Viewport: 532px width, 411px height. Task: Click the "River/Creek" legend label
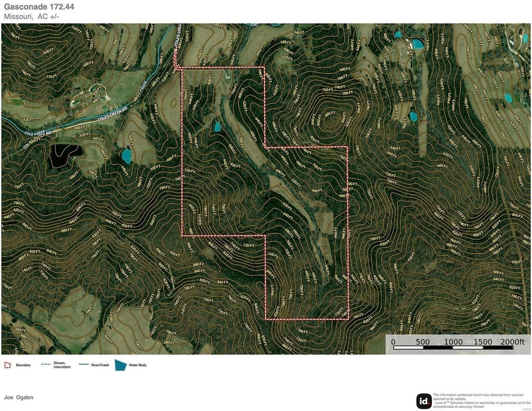point(101,365)
